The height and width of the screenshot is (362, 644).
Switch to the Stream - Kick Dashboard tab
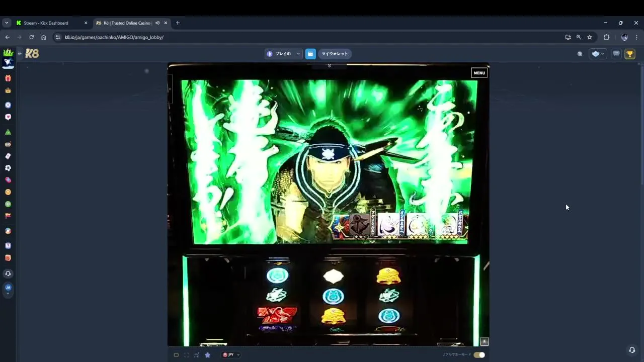[52, 23]
